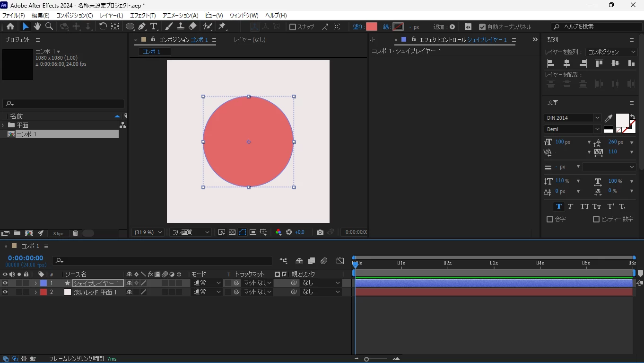This screenshot has width=644, height=363.
Task: Select the Brush tool
Action: pos(169,27)
